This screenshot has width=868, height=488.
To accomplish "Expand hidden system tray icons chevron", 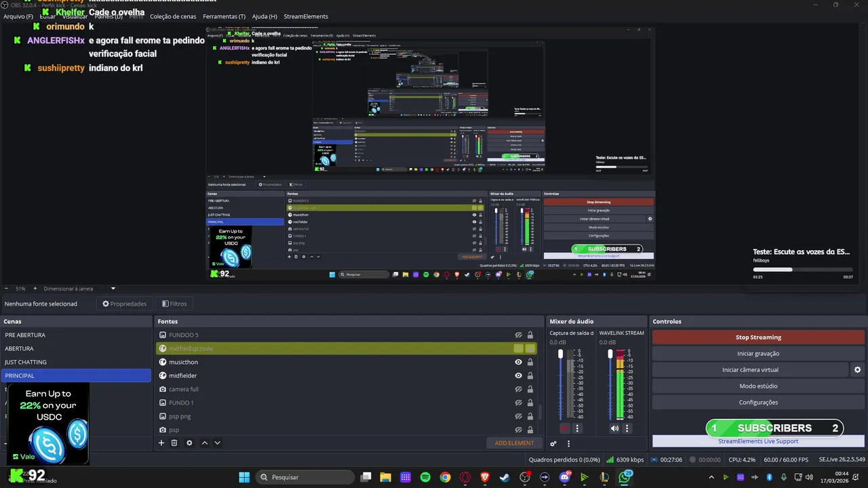I will (711, 477).
